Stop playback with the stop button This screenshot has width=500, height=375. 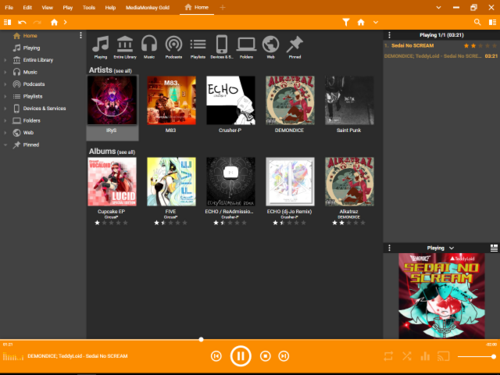[265, 356]
